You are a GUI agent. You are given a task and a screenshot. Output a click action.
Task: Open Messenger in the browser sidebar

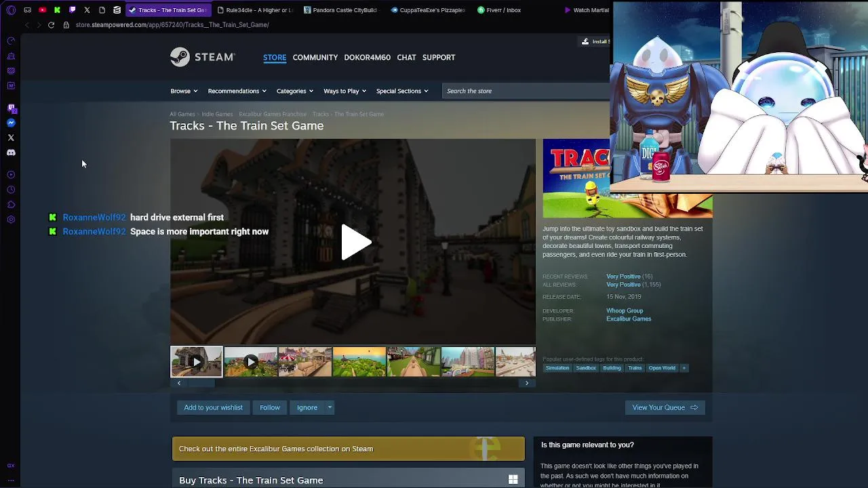(11, 123)
